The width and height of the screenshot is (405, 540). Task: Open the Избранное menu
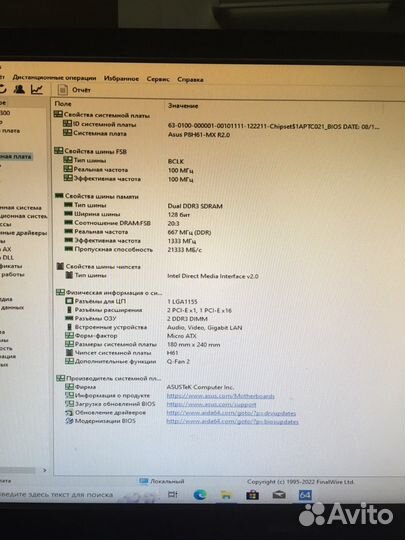pyautogui.click(x=121, y=79)
